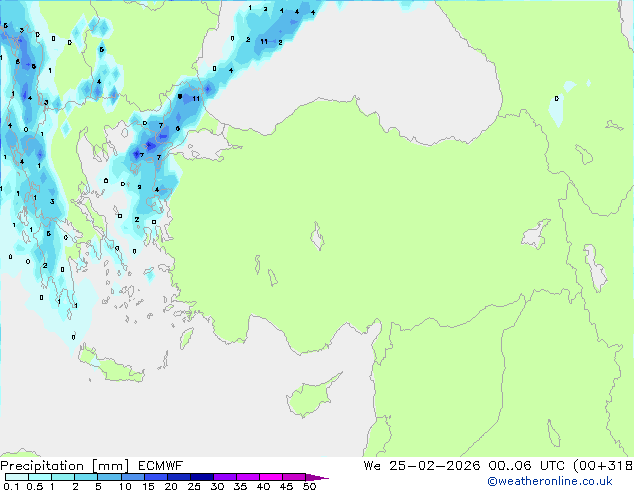This screenshot has width=634, height=490.
Task: Open the weatheronline.co.uk copyright link
Action: point(549,481)
